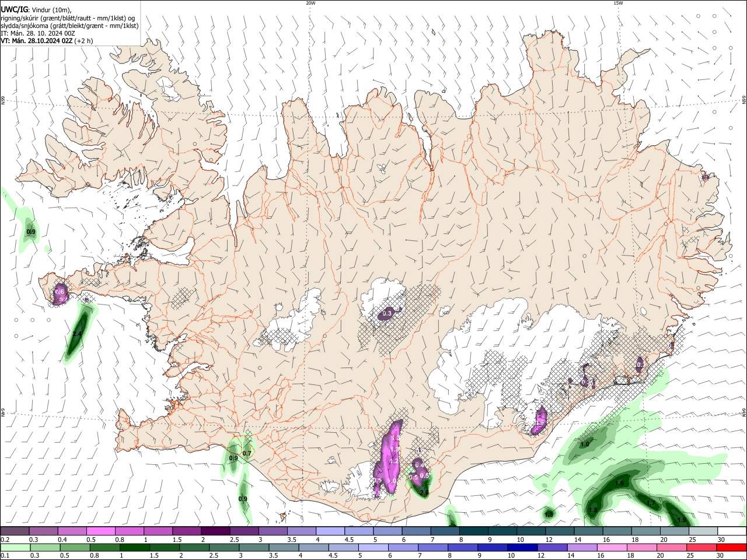The image size is (747, 560).
Task: Click the red-pink 25 swatch in rain legend
Action: point(703,547)
